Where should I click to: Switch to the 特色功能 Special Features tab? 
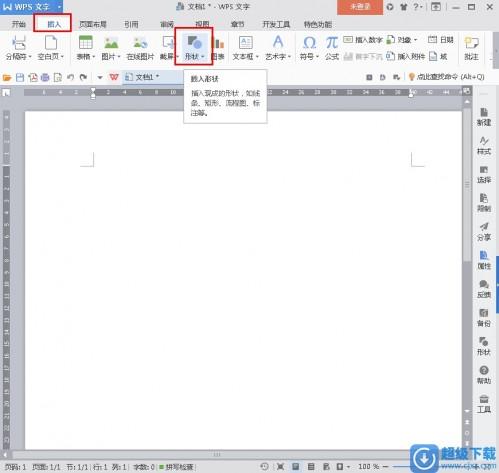(x=318, y=24)
